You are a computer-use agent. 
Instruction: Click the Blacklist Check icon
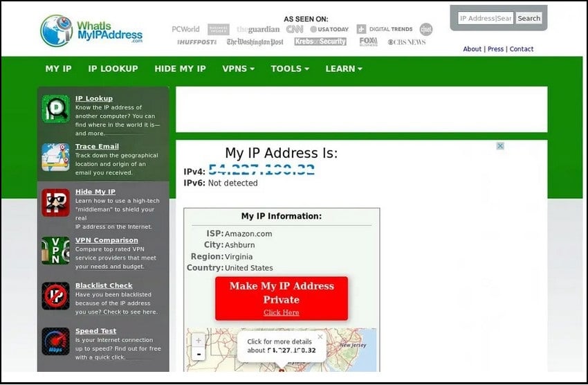tap(55, 296)
